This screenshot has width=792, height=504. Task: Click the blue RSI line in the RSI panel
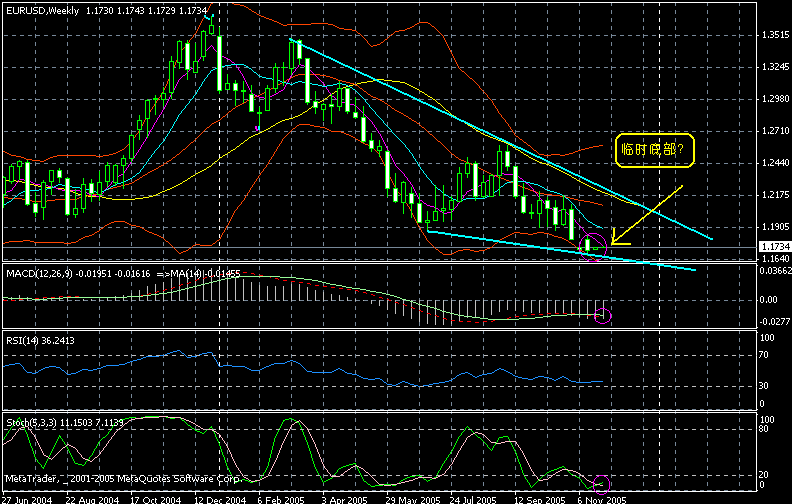300,371
